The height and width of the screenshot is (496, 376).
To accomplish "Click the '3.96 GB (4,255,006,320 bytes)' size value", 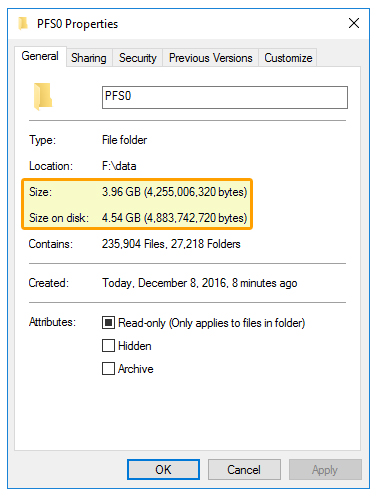I will (174, 192).
